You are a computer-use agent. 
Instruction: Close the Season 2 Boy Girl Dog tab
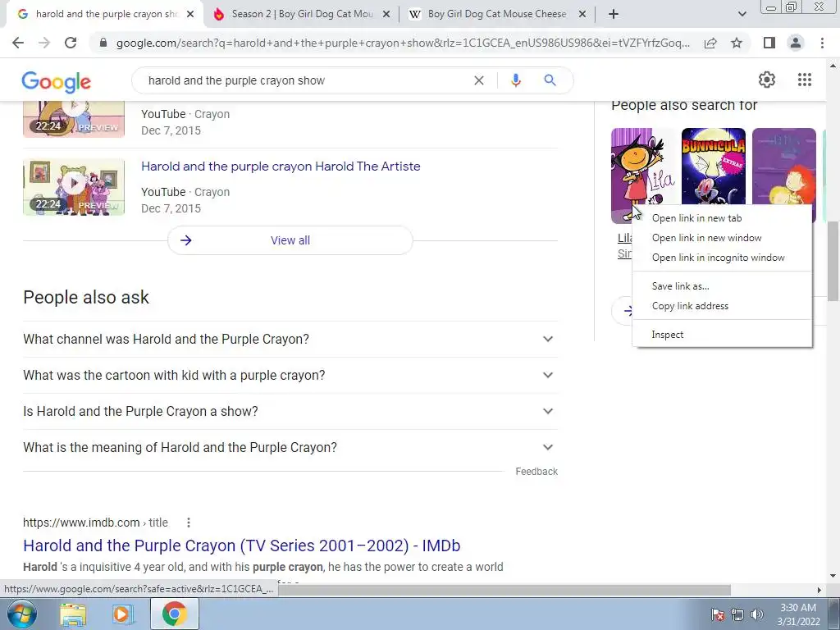coord(386,15)
